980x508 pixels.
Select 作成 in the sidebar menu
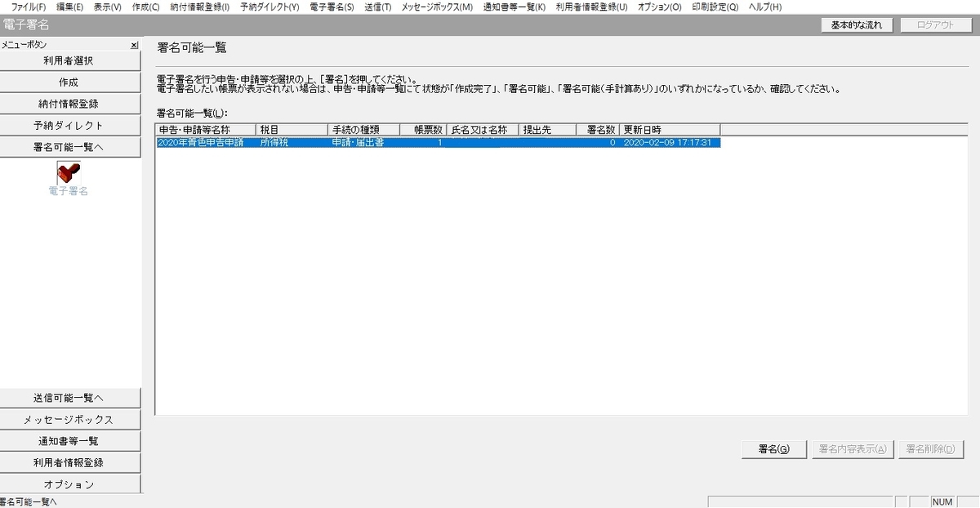click(69, 82)
